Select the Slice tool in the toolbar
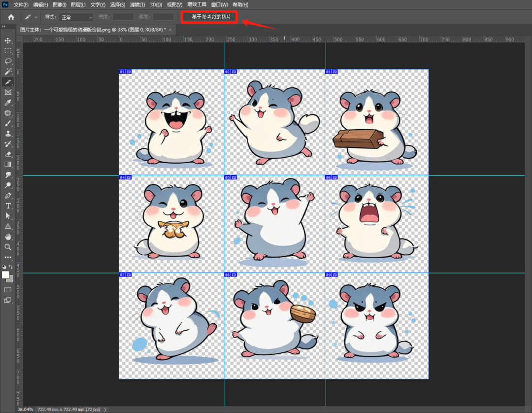The height and width of the screenshot is (413, 532). click(x=8, y=82)
